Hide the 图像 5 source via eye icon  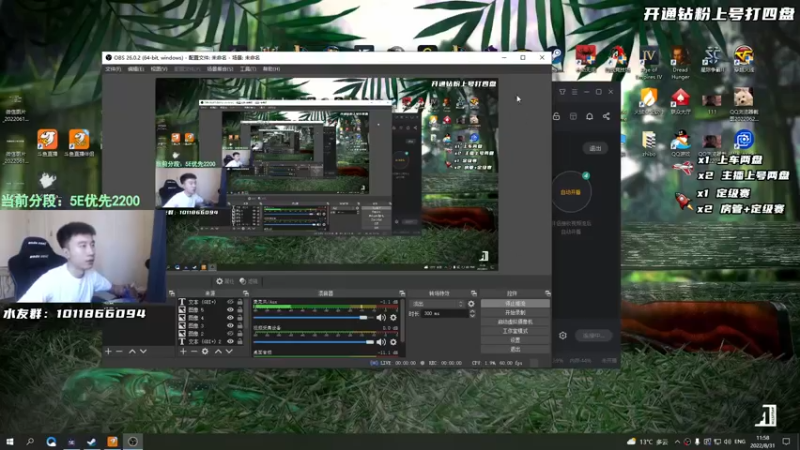[230, 310]
